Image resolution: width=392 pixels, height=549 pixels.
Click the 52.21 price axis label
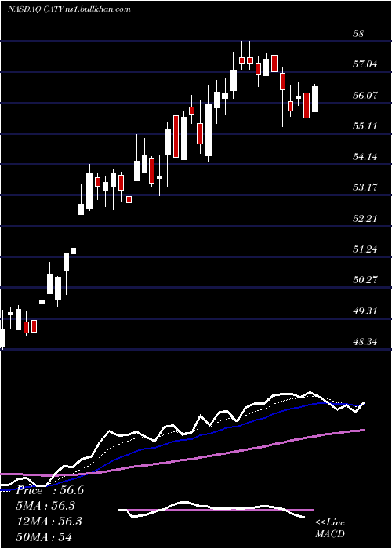pyautogui.click(x=365, y=219)
